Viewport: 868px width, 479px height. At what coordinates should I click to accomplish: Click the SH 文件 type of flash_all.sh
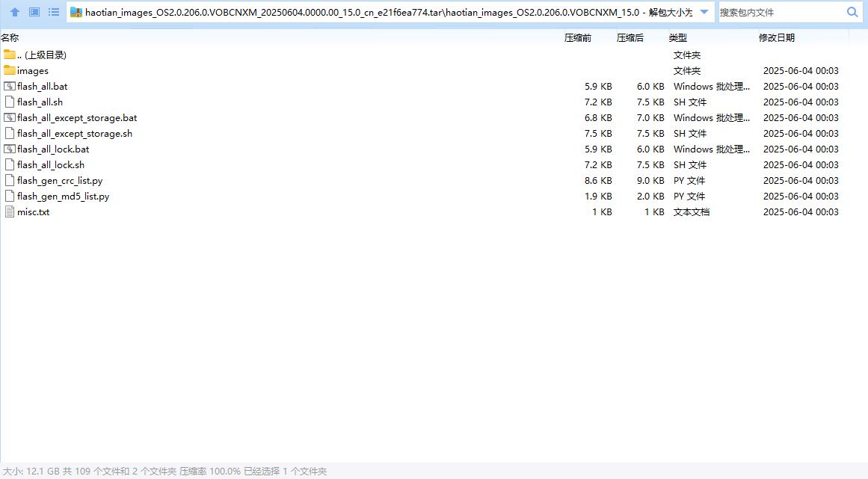pos(690,102)
